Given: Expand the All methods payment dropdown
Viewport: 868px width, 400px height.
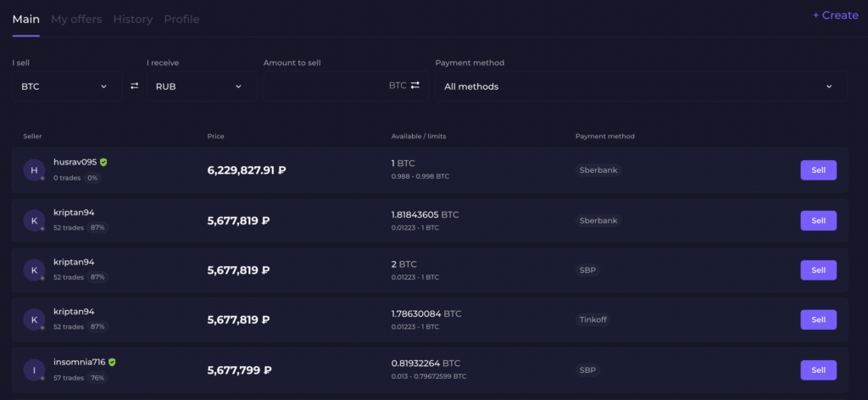Looking at the screenshot, I should click(641, 86).
